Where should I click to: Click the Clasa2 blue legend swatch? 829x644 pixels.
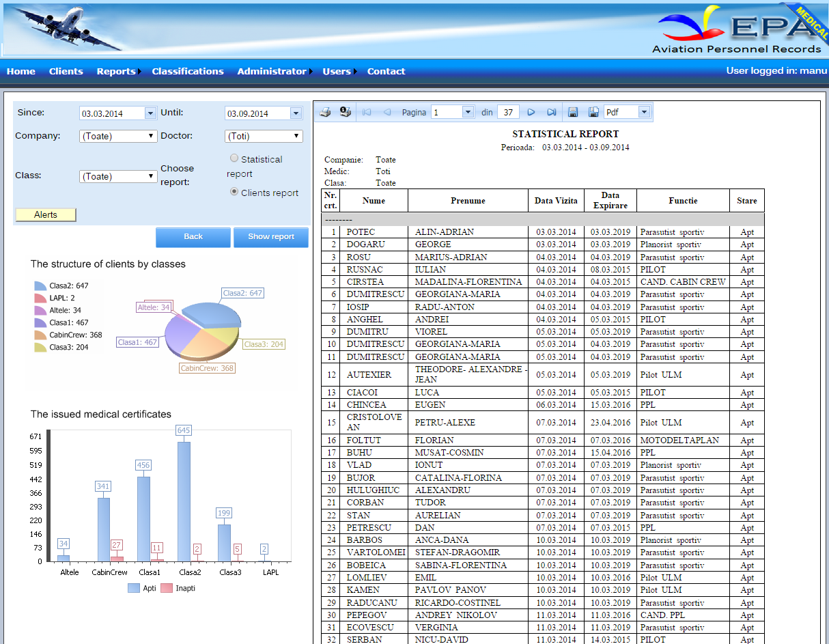pos(40,286)
